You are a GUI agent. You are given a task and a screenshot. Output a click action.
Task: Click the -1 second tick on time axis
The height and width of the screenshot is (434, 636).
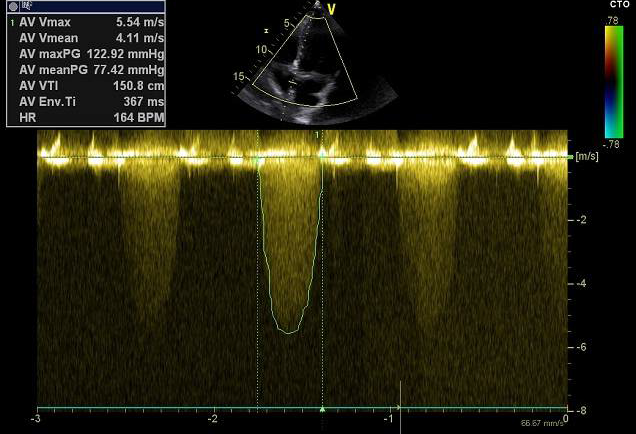click(389, 419)
